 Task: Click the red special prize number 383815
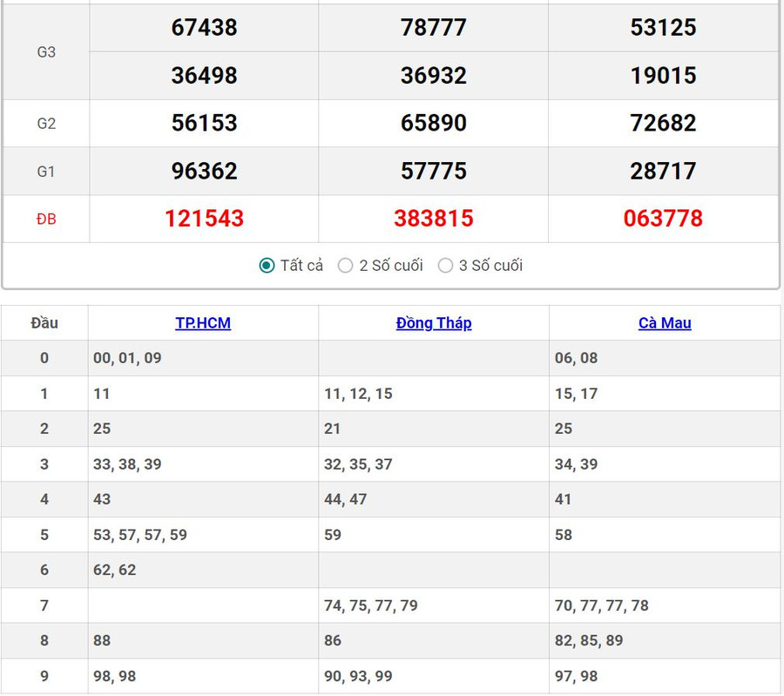pyautogui.click(x=434, y=219)
